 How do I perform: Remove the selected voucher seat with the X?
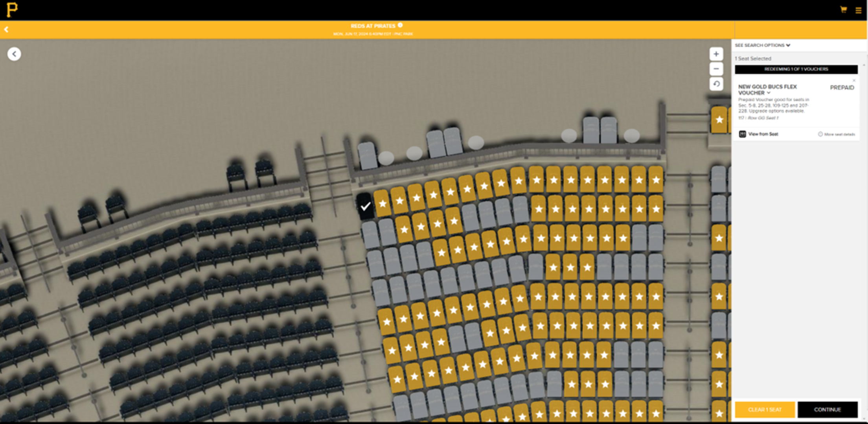(853, 80)
